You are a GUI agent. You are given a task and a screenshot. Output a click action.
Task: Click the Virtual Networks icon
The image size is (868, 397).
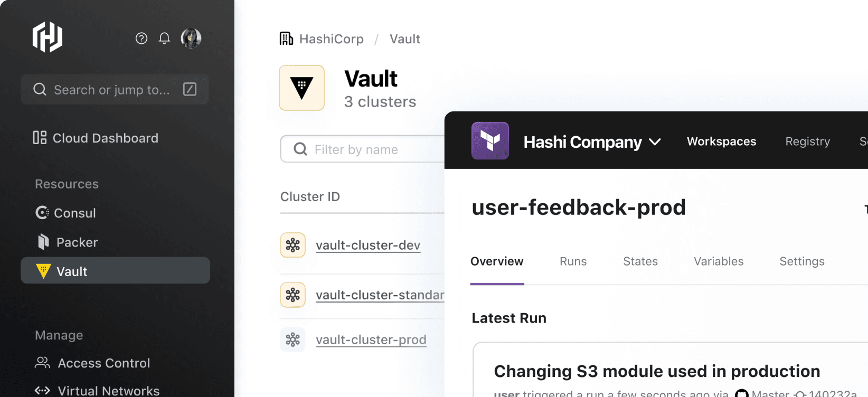[42, 390]
